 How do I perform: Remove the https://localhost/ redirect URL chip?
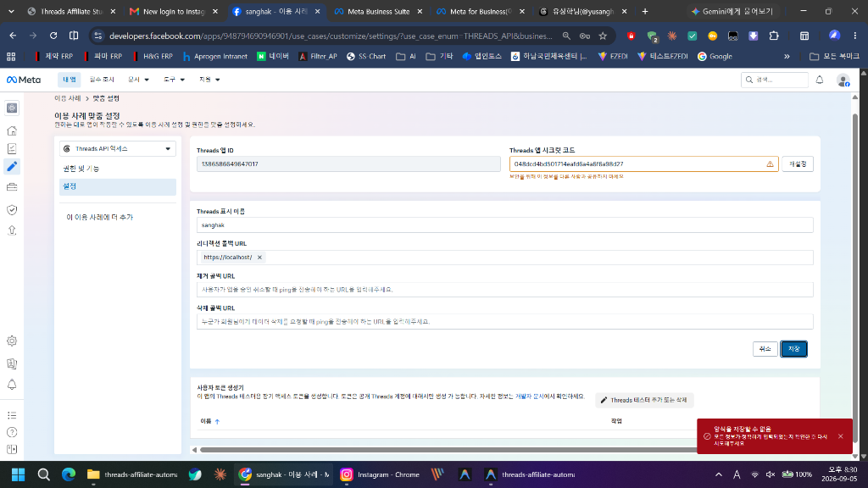click(x=259, y=258)
